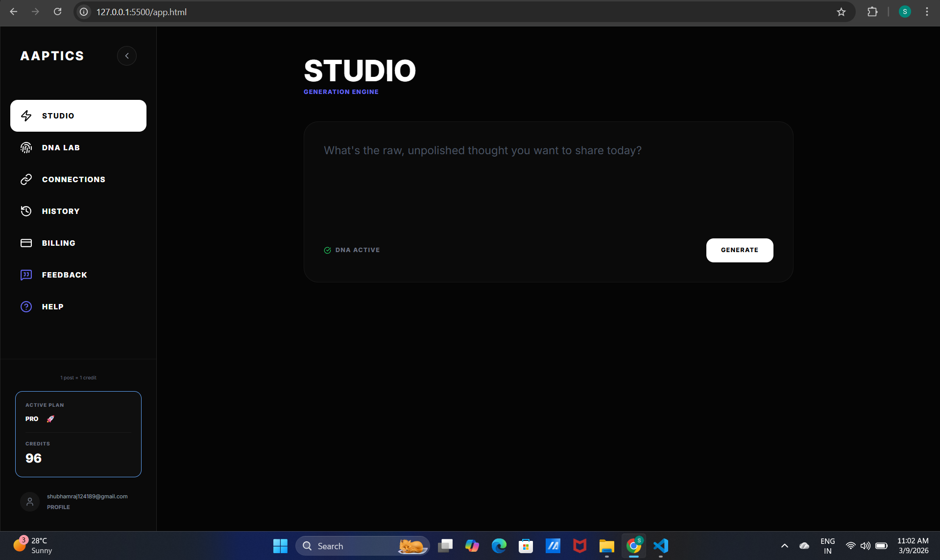The image size is (940, 560).
Task: Click the AAPTICS logo
Action: tap(52, 56)
